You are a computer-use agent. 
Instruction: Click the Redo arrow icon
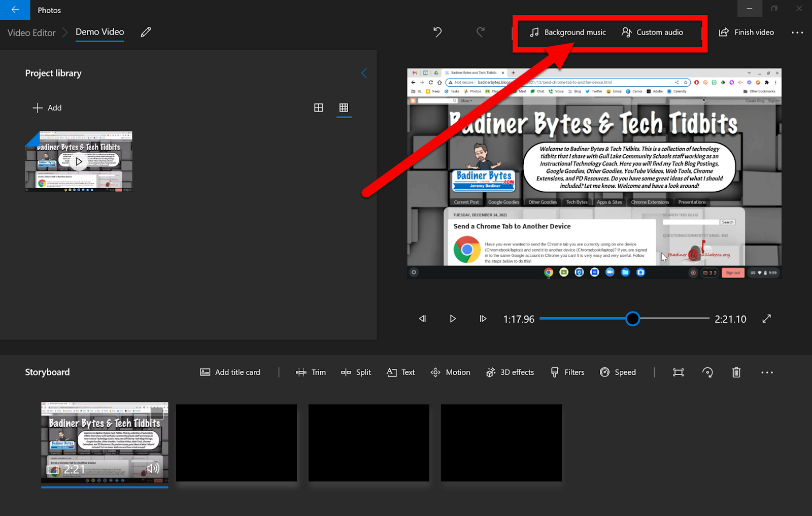coord(480,32)
